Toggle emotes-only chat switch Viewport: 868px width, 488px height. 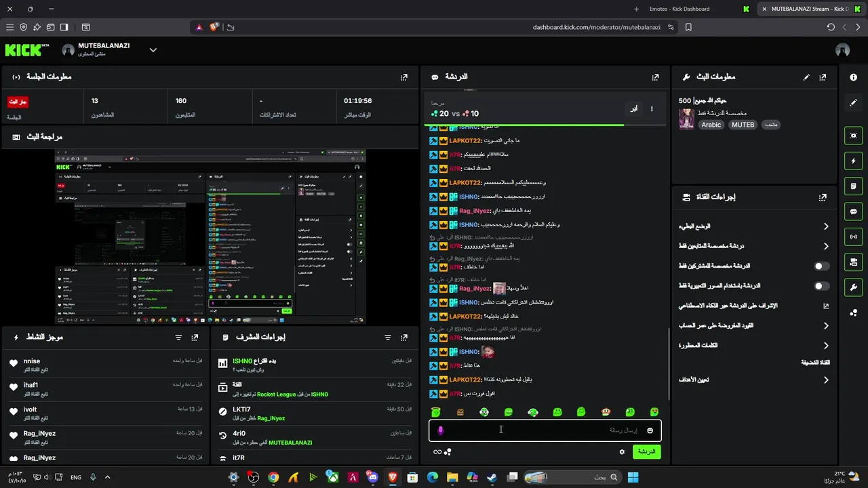(x=821, y=286)
